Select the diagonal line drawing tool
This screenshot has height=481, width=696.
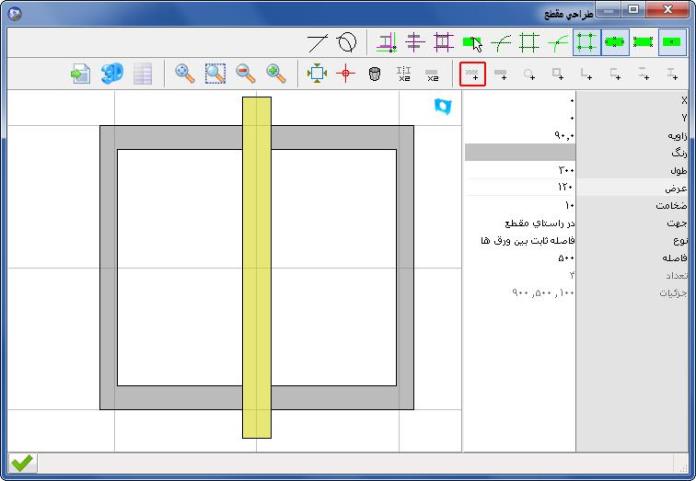pyautogui.click(x=317, y=43)
